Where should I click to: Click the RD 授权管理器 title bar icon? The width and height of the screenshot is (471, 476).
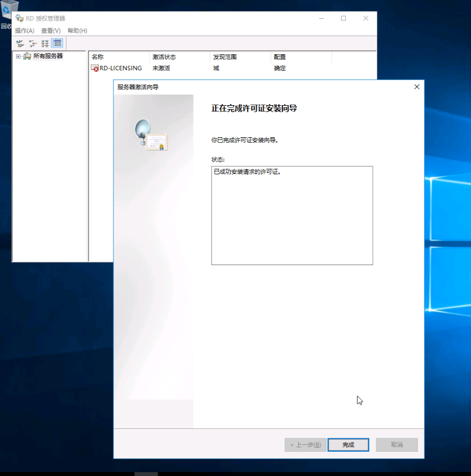(x=19, y=18)
